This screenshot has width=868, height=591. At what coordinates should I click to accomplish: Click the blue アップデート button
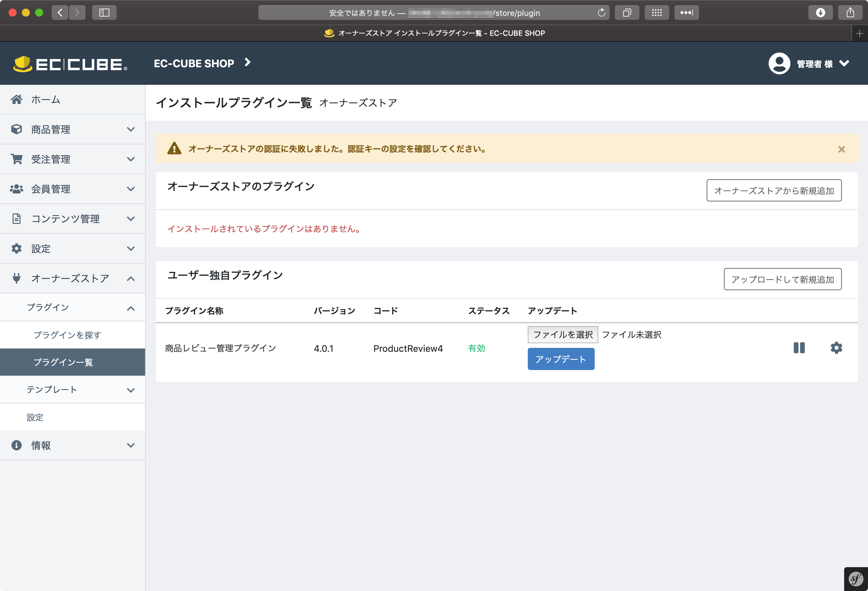[x=561, y=359]
